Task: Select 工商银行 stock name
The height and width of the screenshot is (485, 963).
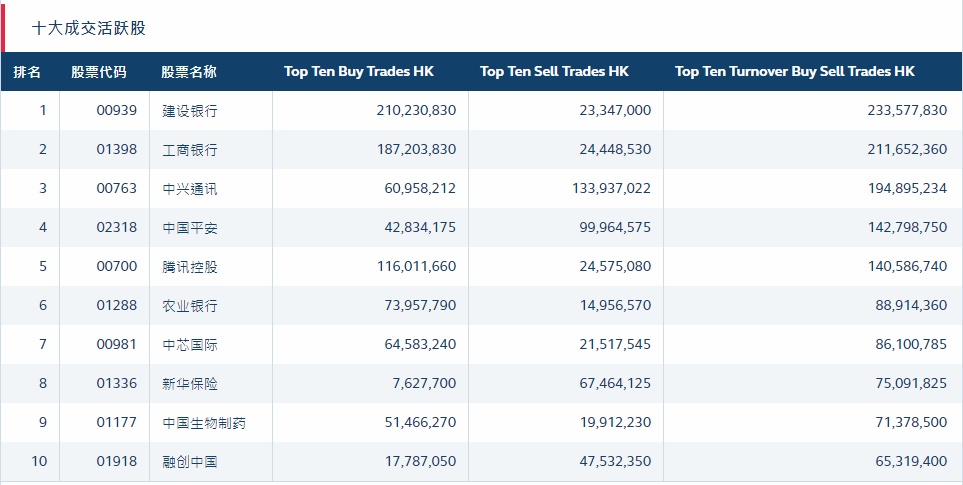Action: point(190,150)
